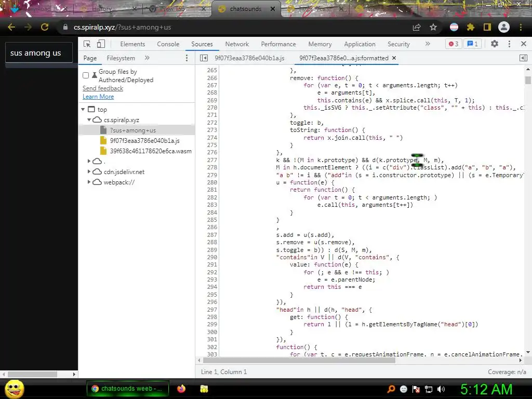Open the Application tab
Screen dimensions: 532x399
coord(360,44)
